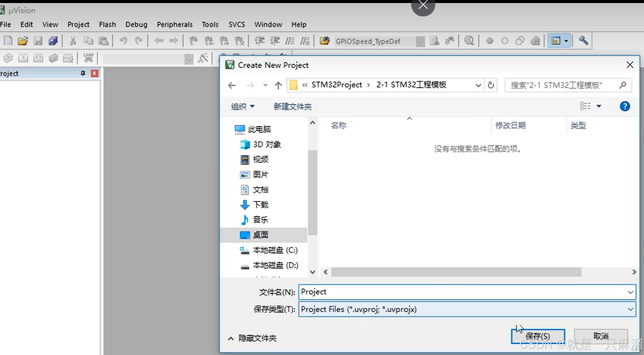Undo last action arrow icon
The height and width of the screenshot is (355, 644).
(x=123, y=41)
